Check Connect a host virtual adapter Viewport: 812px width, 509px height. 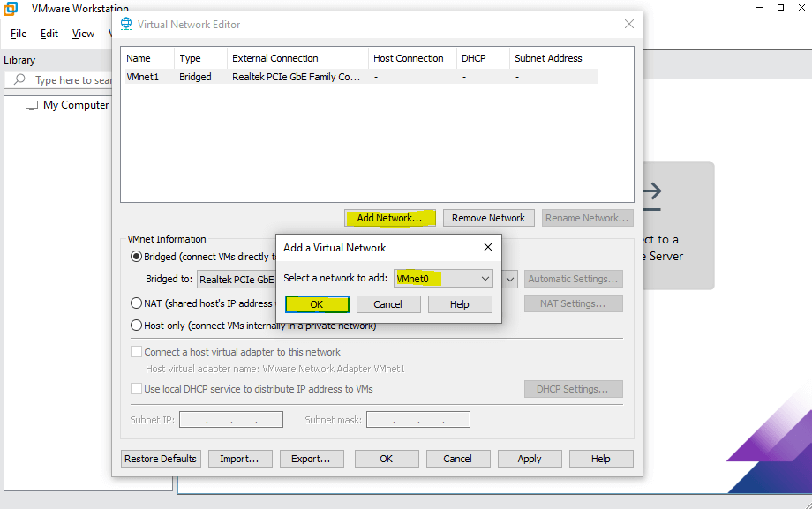click(136, 352)
